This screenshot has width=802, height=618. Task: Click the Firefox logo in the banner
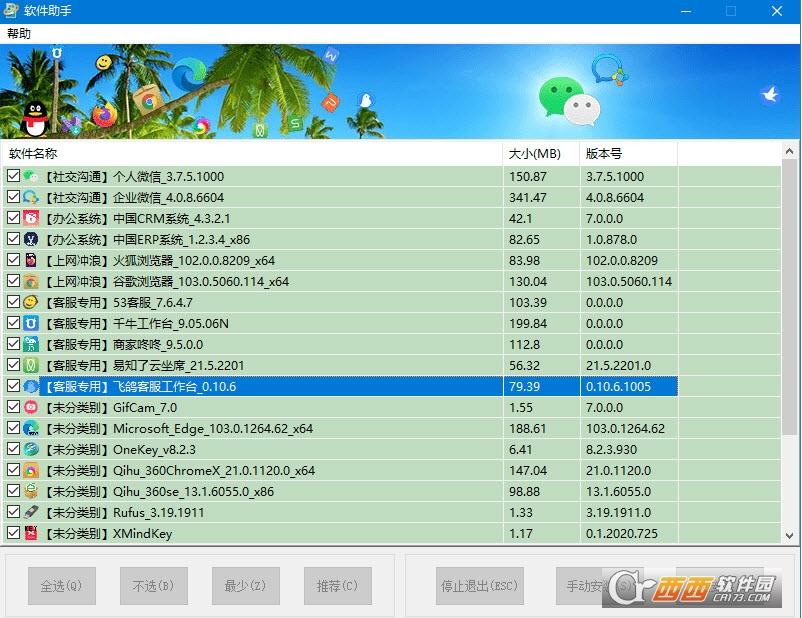tap(105, 114)
